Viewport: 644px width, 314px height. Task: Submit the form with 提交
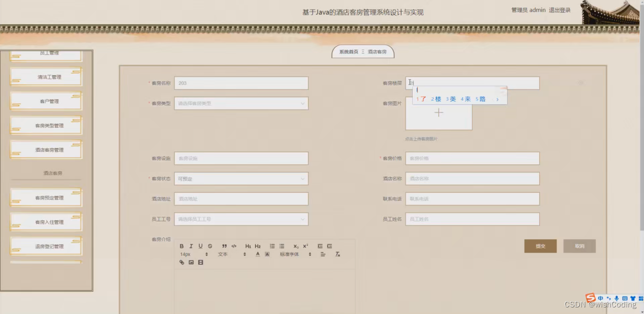point(540,246)
